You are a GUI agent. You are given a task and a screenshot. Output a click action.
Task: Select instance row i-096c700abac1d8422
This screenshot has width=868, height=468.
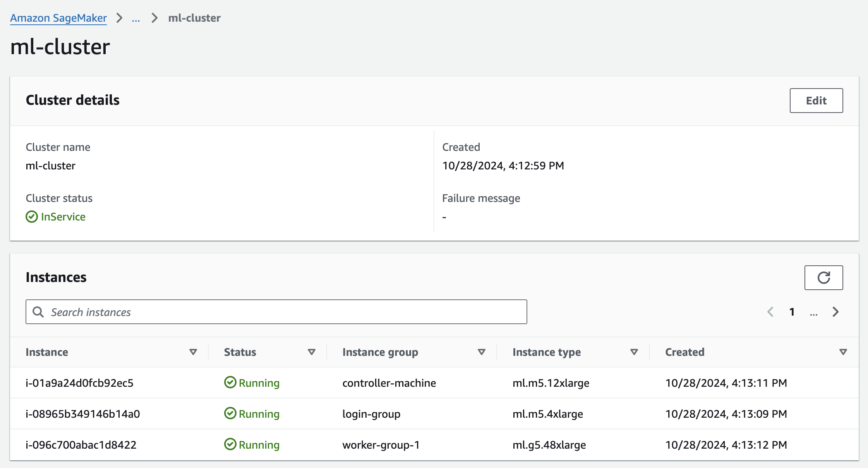[81, 445]
